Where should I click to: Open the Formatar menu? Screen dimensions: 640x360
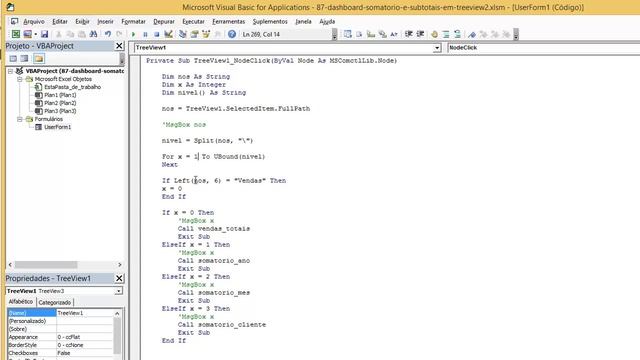pos(133,21)
